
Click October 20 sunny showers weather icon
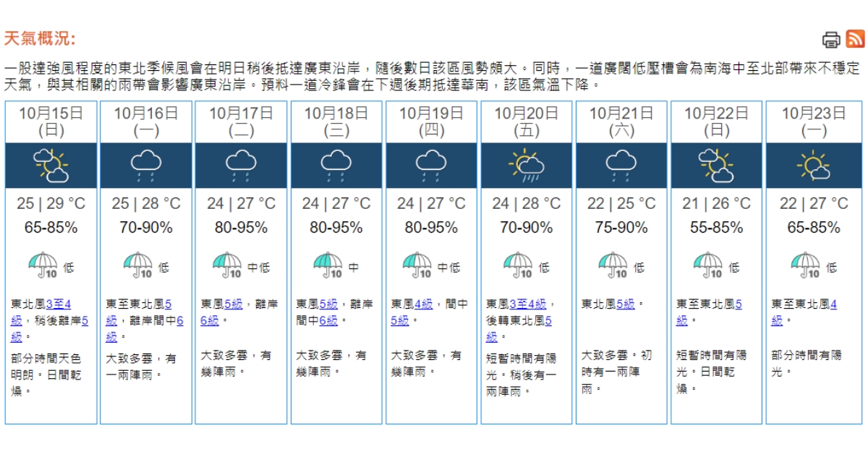click(x=526, y=166)
